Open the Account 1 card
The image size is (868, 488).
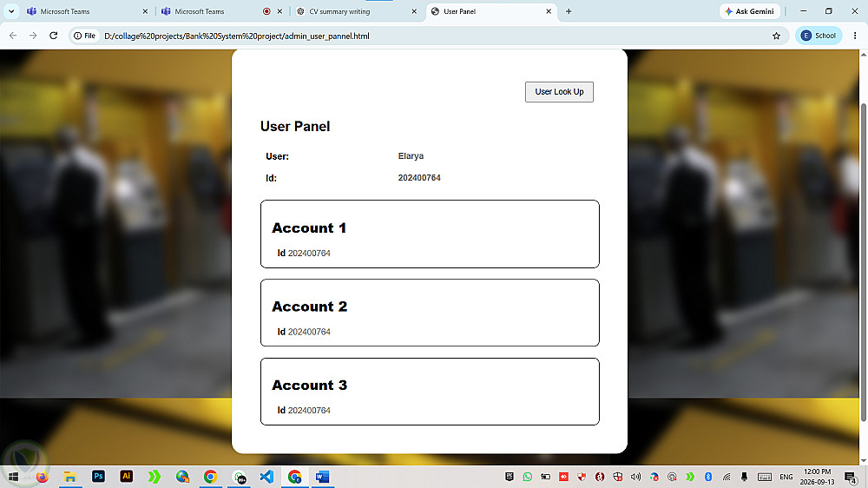point(430,234)
